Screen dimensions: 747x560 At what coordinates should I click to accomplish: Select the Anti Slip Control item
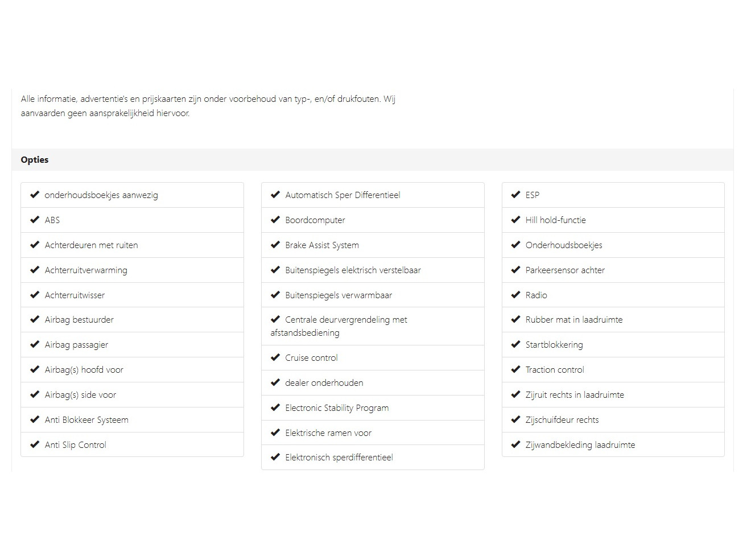pos(132,444)
